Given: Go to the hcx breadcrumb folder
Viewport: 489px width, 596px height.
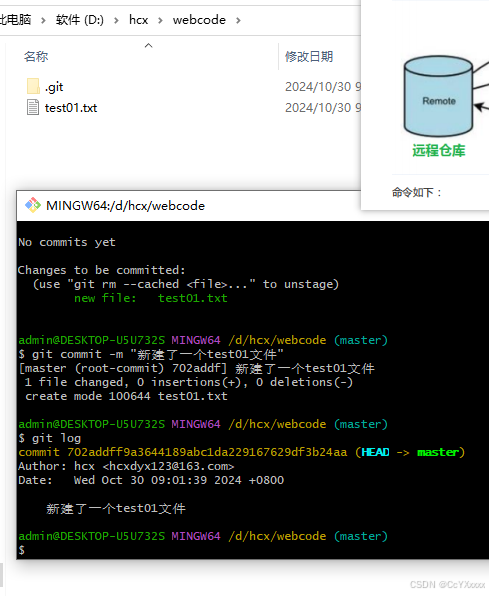Looking at the screenshot, I should (138, 20).
